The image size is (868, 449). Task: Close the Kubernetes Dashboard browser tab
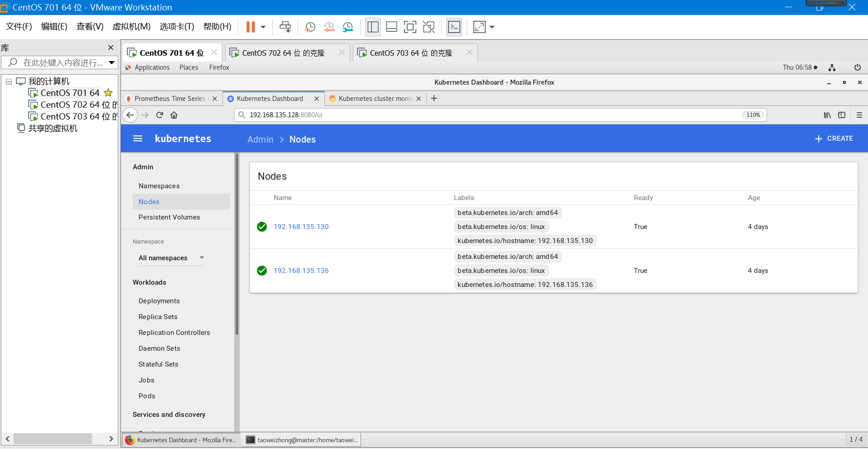(317, 99)
